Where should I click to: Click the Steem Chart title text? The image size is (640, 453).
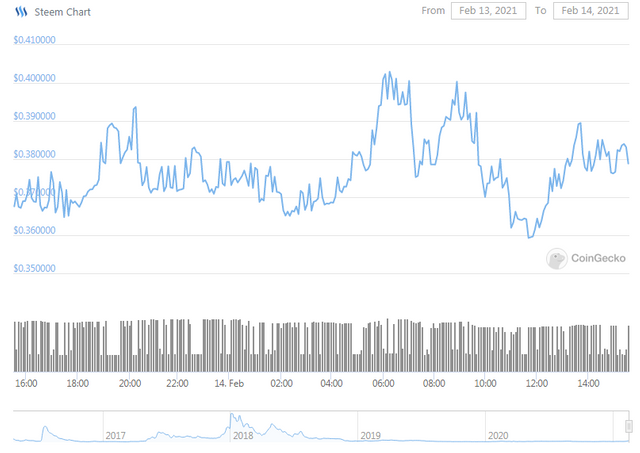[x=62, y=12]
